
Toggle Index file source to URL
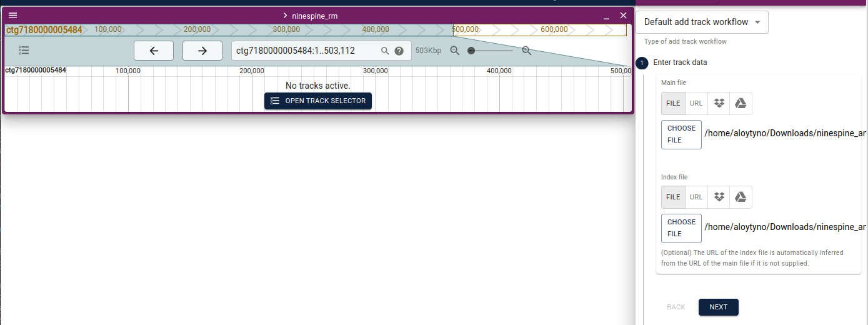696,197
